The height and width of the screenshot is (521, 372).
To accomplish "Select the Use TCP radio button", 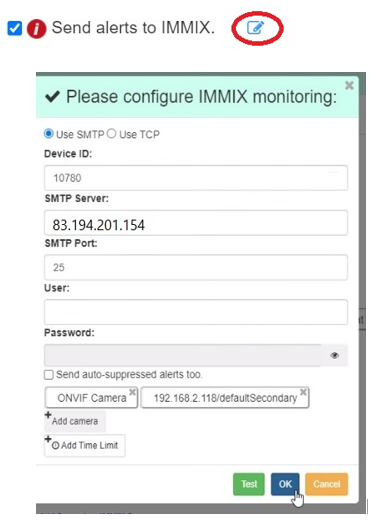I will 111,134.
